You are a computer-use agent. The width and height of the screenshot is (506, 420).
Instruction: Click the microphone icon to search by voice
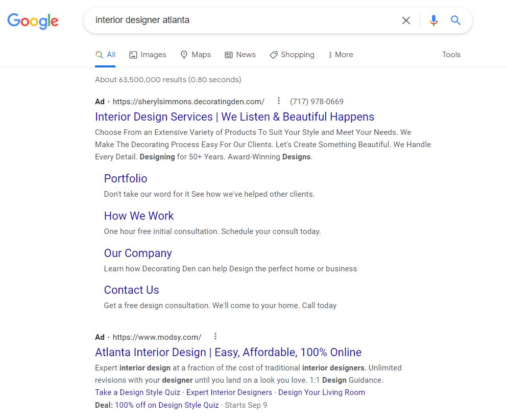coord(433,20)
